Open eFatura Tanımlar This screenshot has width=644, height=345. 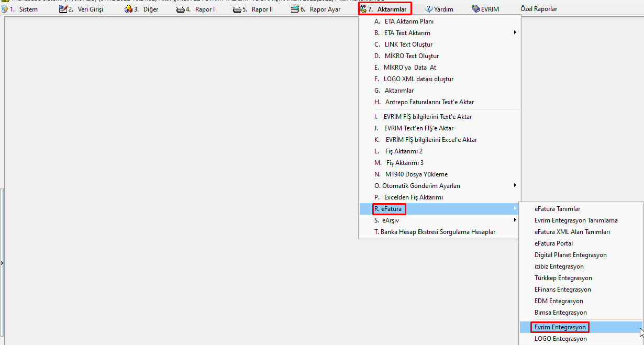pos(581,209)
